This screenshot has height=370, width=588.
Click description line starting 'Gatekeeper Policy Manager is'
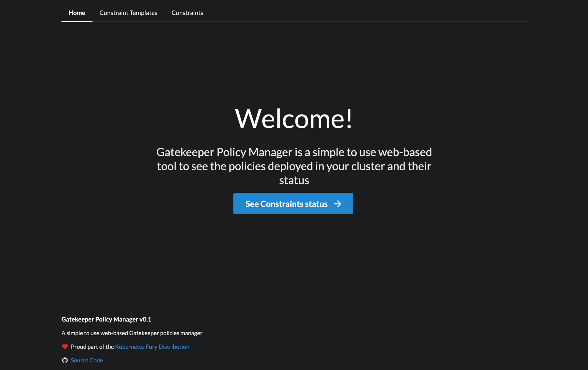(294, 152)
